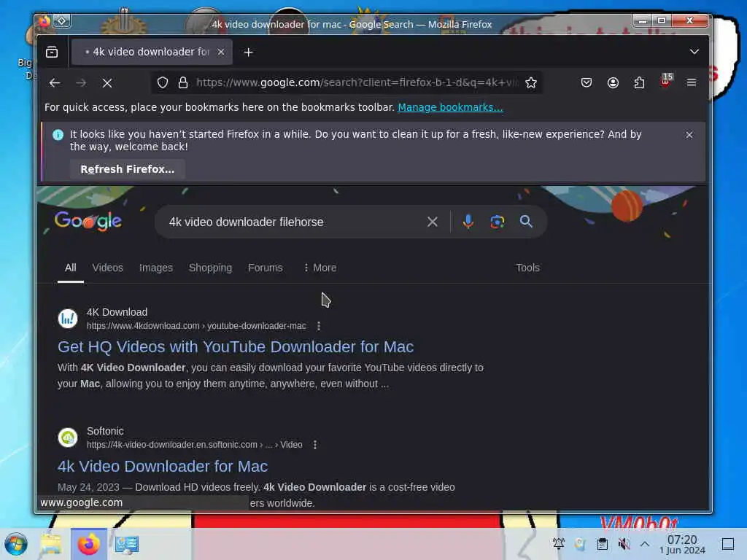747x560 pixels.
Task: Stop loading the page
Action: (x=107, y=83)
